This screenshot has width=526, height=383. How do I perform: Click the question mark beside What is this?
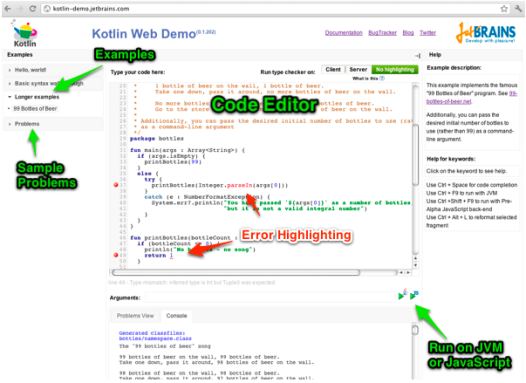click(x=382, y=78)
